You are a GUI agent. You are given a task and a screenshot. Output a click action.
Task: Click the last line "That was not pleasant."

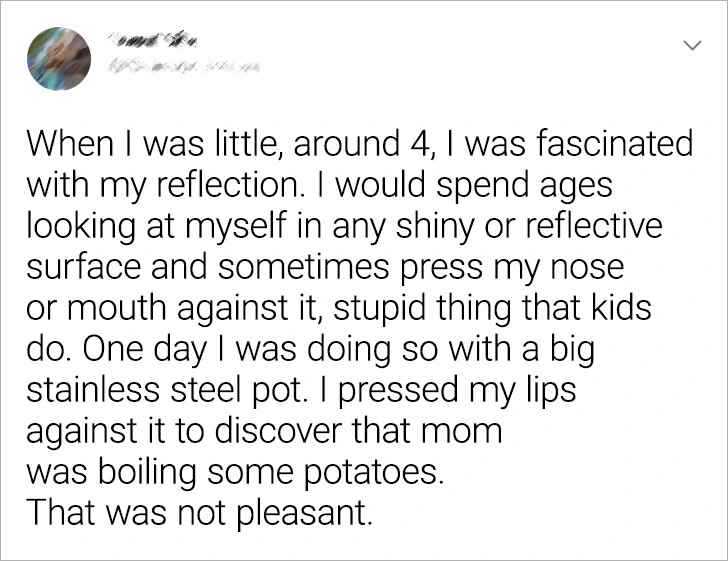tap(198, 513)
